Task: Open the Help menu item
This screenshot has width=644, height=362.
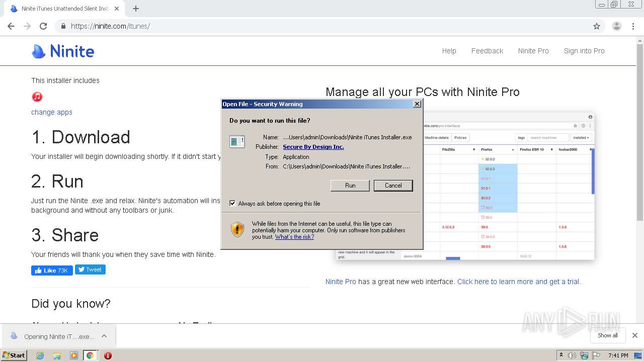Action: [449, 51]
